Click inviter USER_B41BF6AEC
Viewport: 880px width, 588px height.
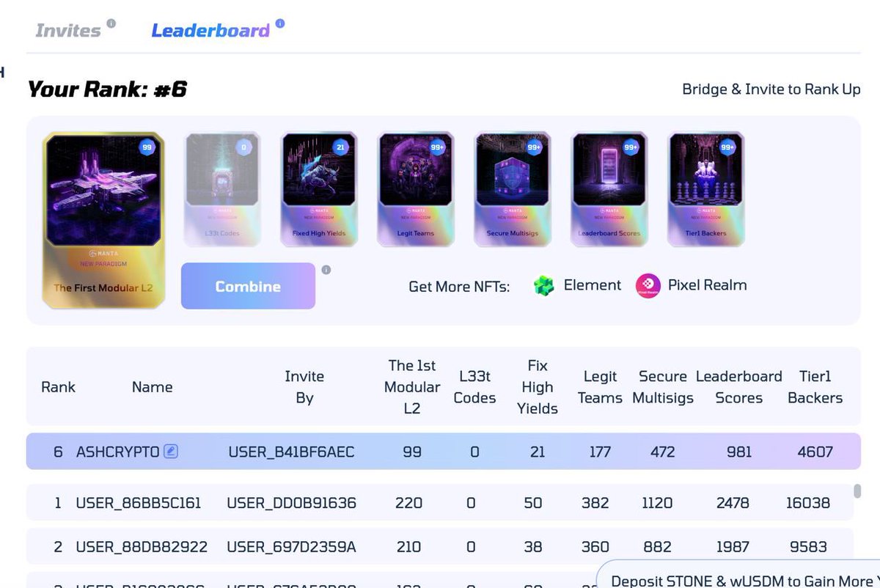[x=291, y=452]
